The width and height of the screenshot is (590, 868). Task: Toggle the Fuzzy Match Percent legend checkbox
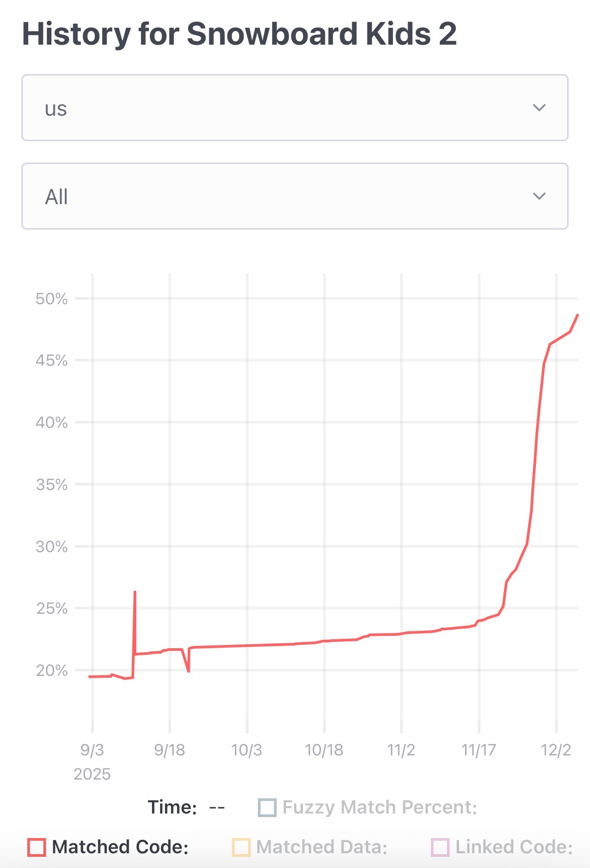268,807
